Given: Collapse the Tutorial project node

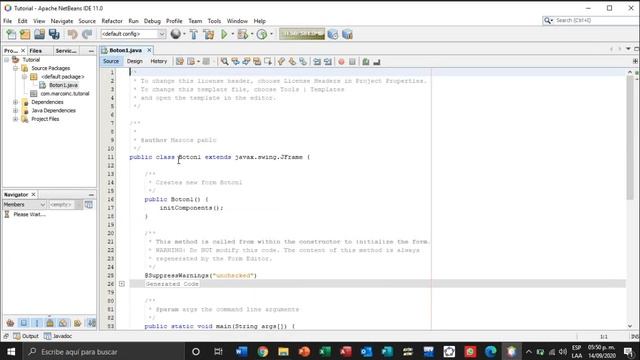Looking at the screenshot, I should (x=7, y=60).
